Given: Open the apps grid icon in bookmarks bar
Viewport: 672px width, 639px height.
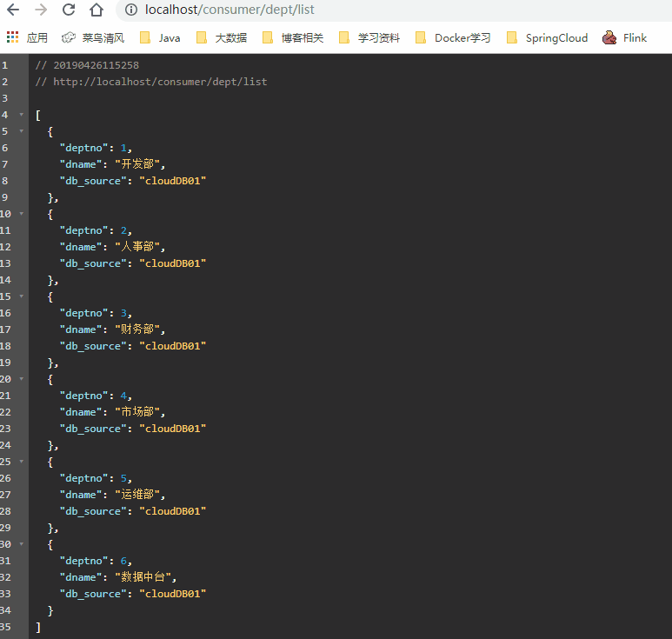Looking at the screenshot, I should click(x=12, y=37).
